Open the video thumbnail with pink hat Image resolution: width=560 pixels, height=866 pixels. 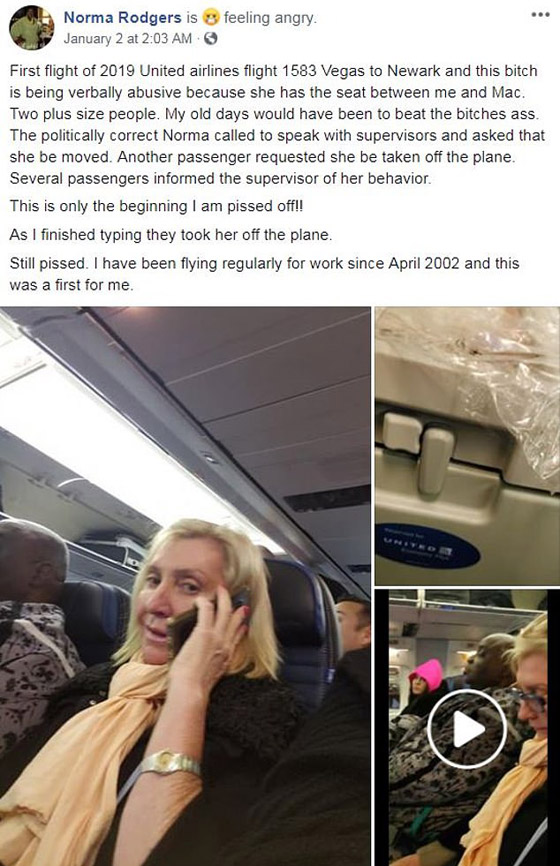467,727
